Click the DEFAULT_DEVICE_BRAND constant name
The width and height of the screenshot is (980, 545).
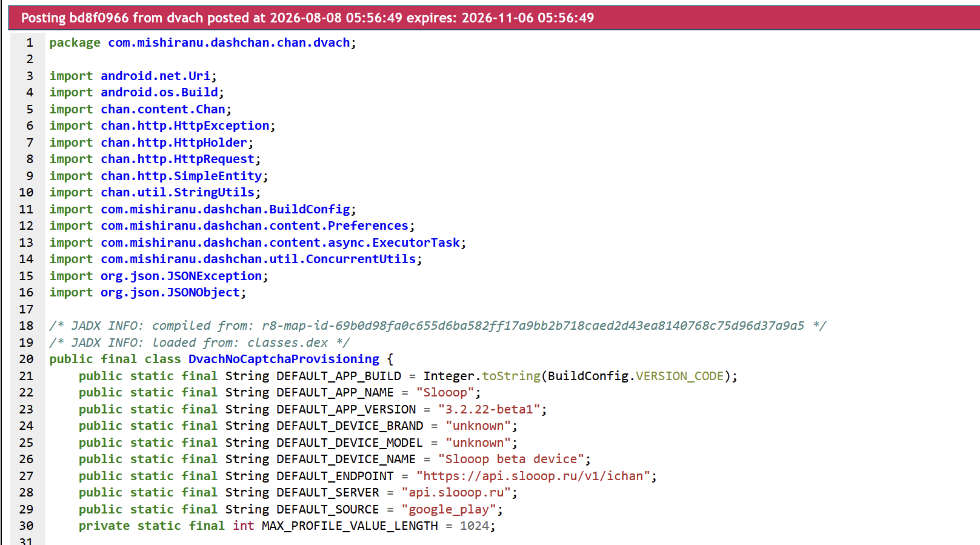(x=350, y=426)
